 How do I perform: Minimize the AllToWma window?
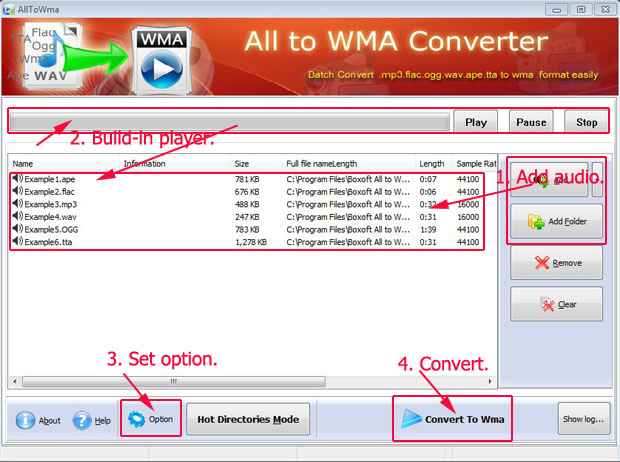(x=556, y=9)
